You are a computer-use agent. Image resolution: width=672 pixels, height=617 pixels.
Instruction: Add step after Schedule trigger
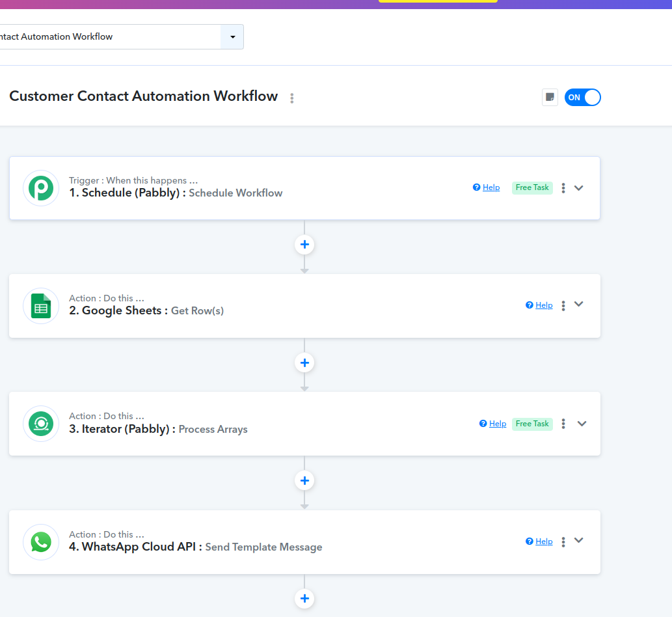304,245
